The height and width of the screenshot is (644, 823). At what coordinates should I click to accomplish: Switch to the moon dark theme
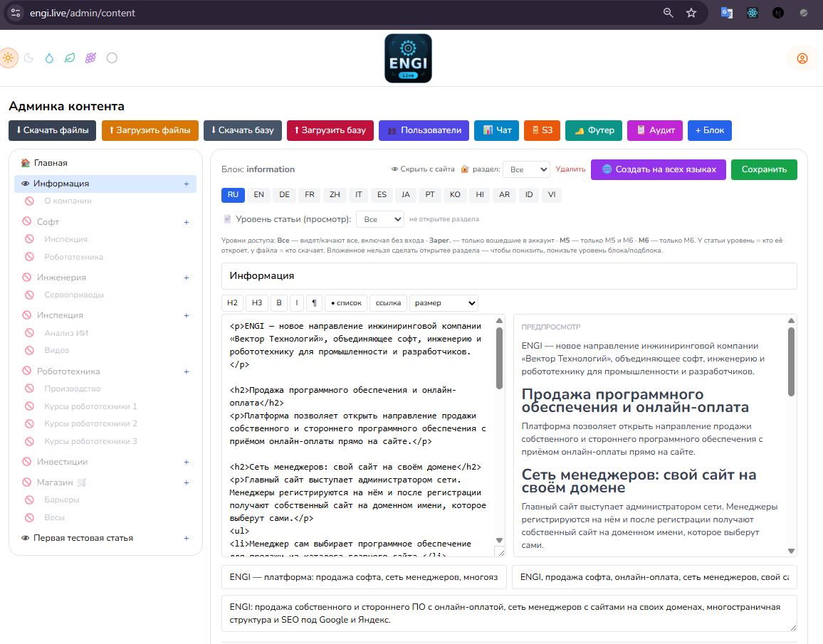29,58
